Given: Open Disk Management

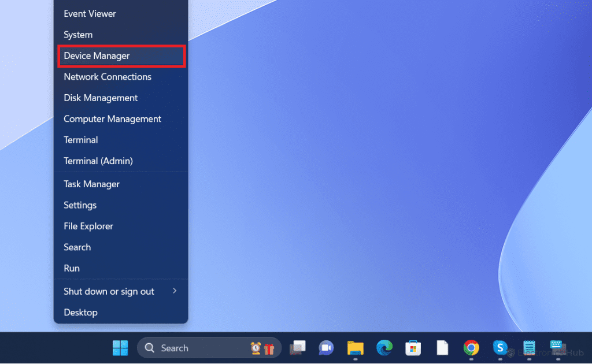Looking at the screenshot, I should click(x=100, y=98).
